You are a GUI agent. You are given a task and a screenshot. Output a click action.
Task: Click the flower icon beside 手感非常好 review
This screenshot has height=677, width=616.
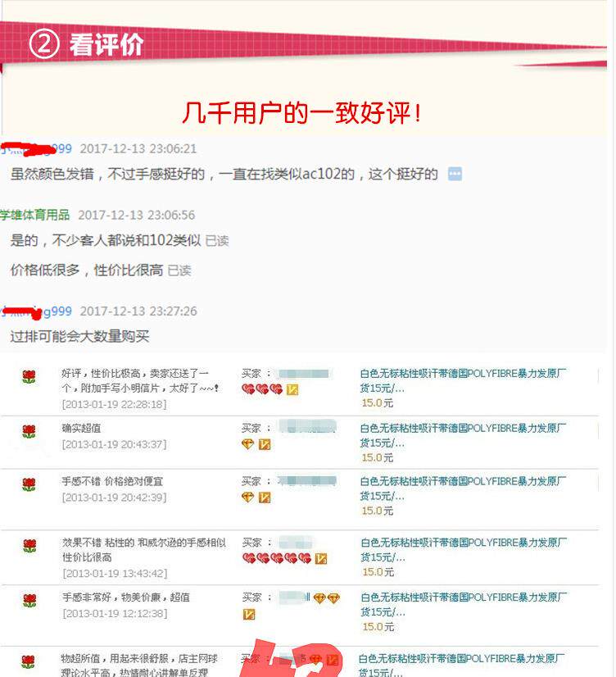click(29, 600)
